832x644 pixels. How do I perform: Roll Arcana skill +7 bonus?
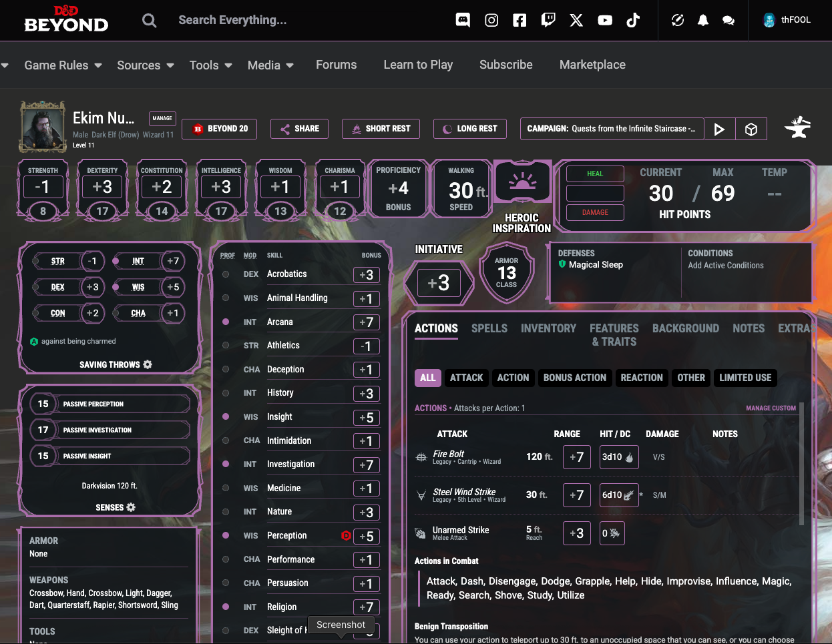point(366,322)
